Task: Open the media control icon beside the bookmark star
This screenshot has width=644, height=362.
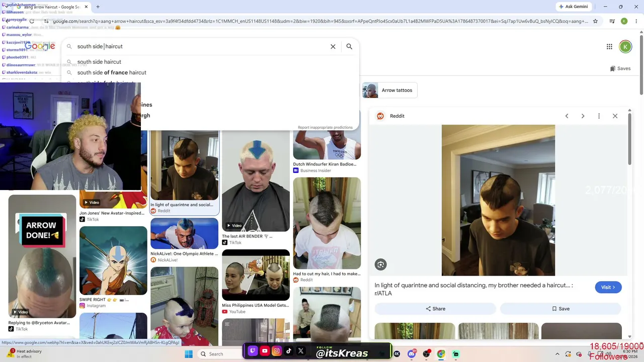Action: point(612,21)
